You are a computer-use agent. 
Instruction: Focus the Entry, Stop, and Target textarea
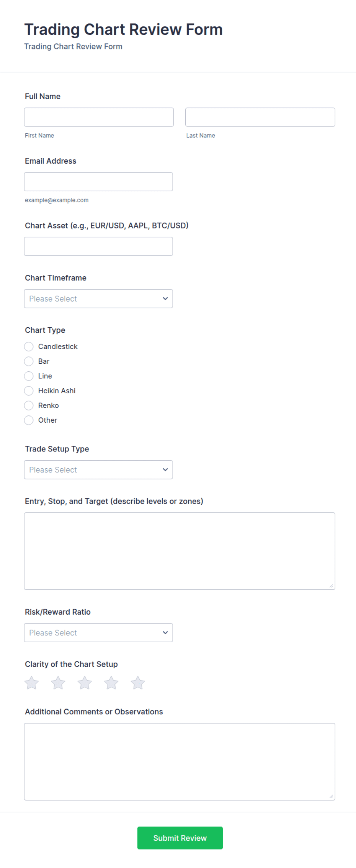click(180, 551)
